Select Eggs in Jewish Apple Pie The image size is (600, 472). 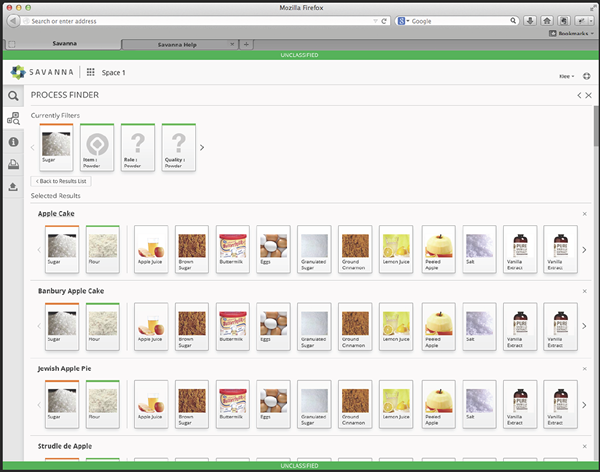[273, 404]
